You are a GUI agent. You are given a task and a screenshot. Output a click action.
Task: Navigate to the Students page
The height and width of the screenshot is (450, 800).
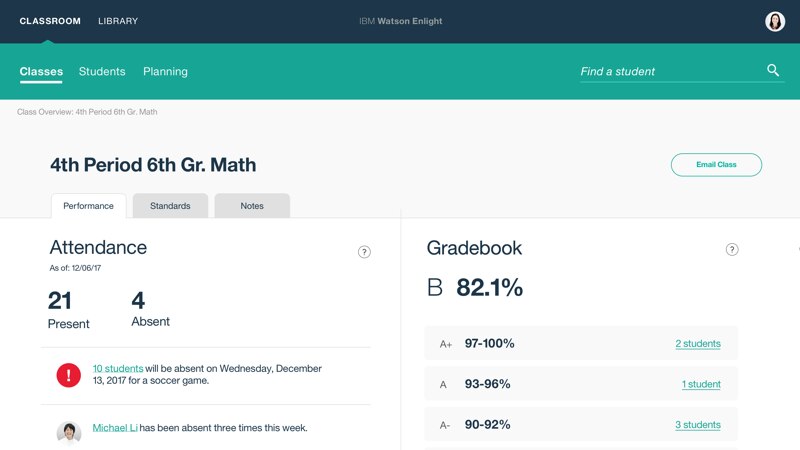(102, 71)
